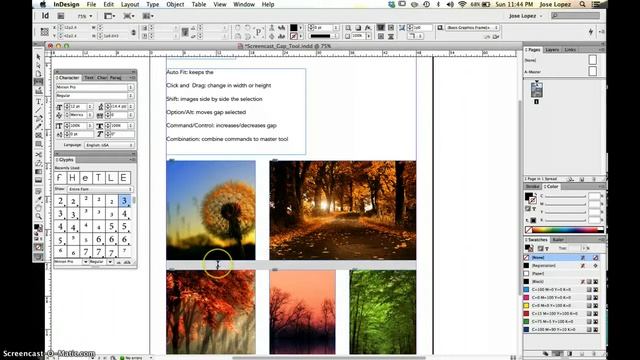Image resolution: width=640 pixels, height=360 pixels.
Task: Select the [Registration] swatch row
Action: 562,266
